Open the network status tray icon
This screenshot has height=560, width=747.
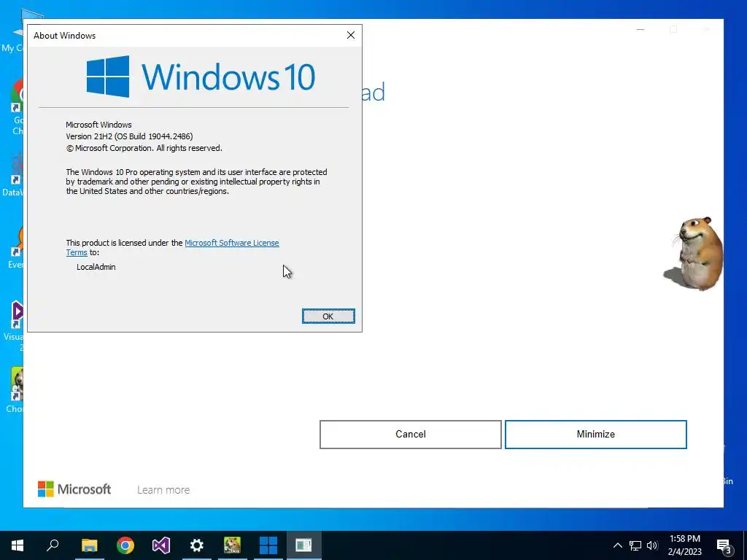click(635, 545)
